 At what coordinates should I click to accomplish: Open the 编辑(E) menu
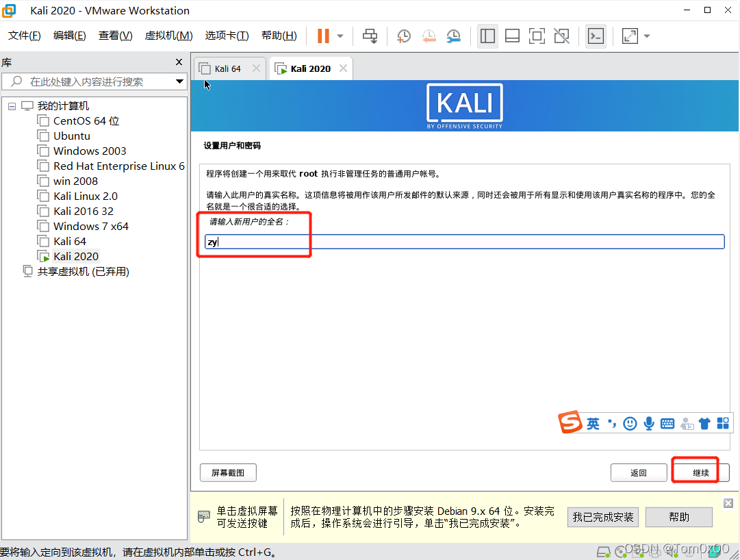point(69,36)
